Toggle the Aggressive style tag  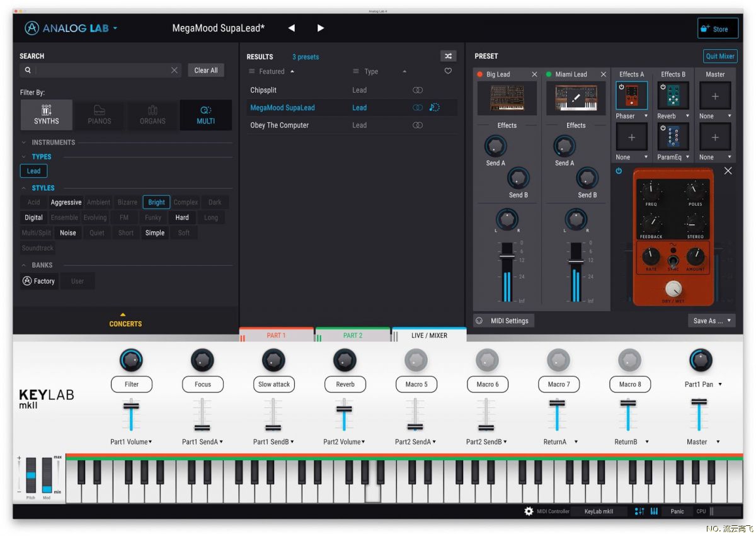pos(66,202)
